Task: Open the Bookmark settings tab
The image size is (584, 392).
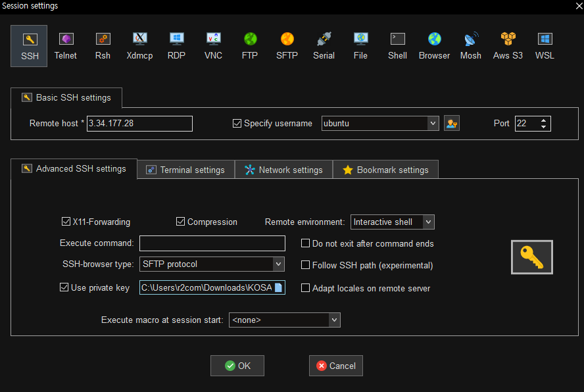Action: point(385,170)
